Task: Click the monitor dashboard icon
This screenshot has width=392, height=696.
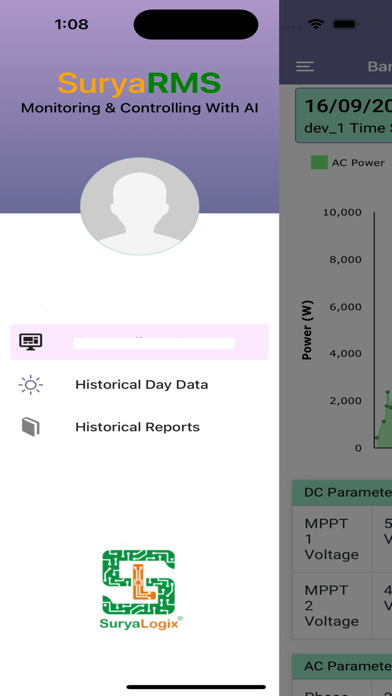Action: (x=31, y=341)
